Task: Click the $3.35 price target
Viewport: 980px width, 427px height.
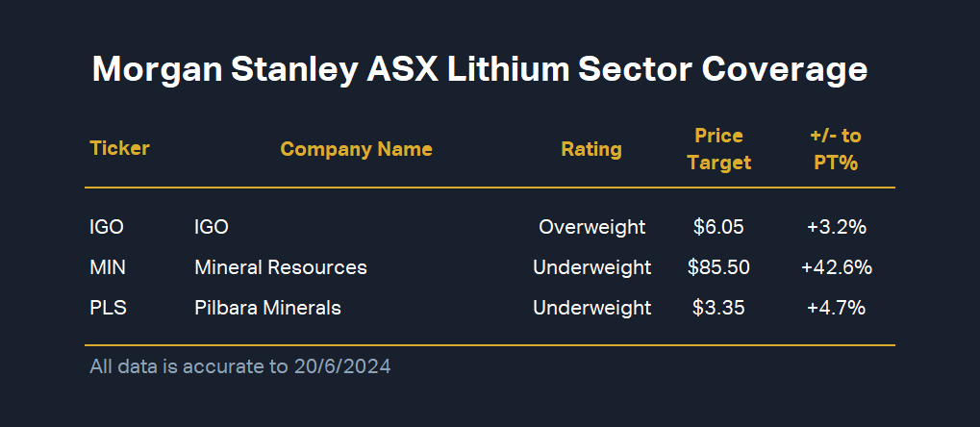Action: pos(718,308)
